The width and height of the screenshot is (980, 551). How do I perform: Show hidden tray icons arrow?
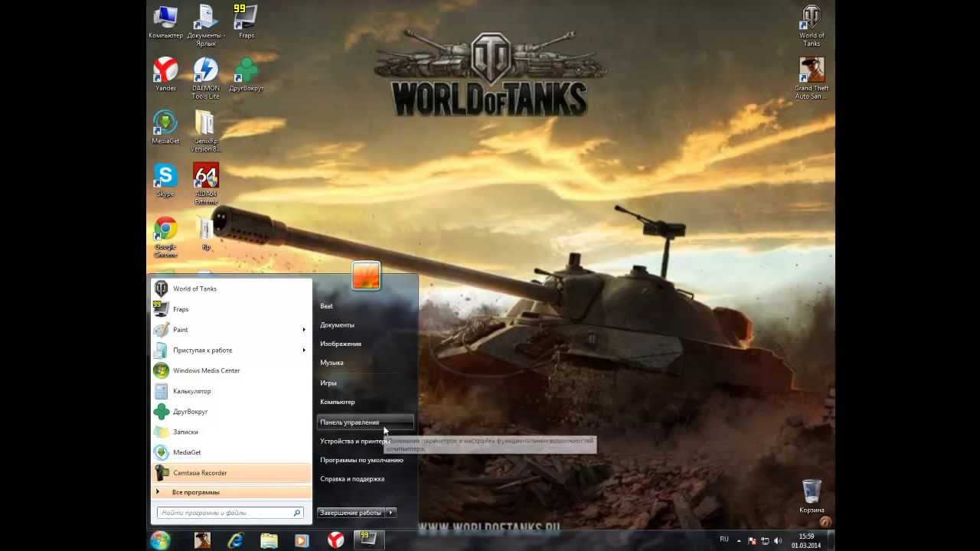(x=740, y=540)
